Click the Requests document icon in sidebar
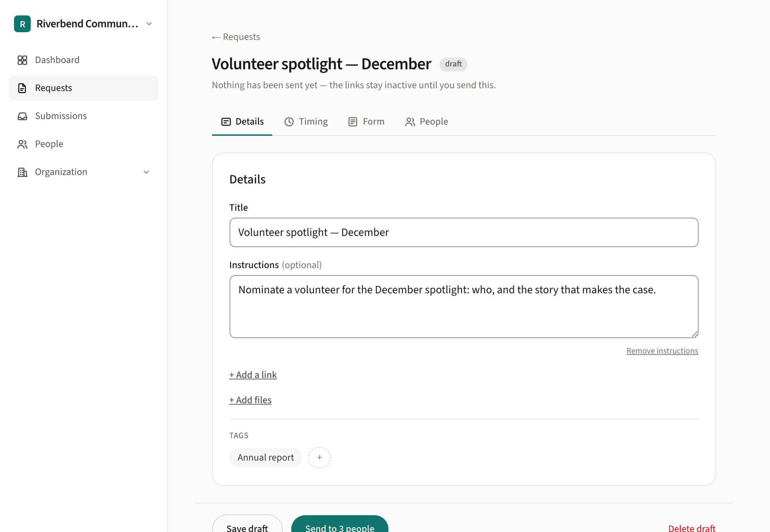 click(x=22, y=88)
